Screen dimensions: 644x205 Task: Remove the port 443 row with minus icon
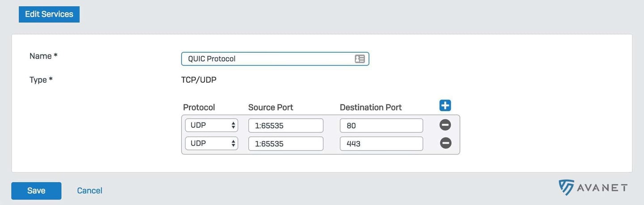(x=445, y=143)
